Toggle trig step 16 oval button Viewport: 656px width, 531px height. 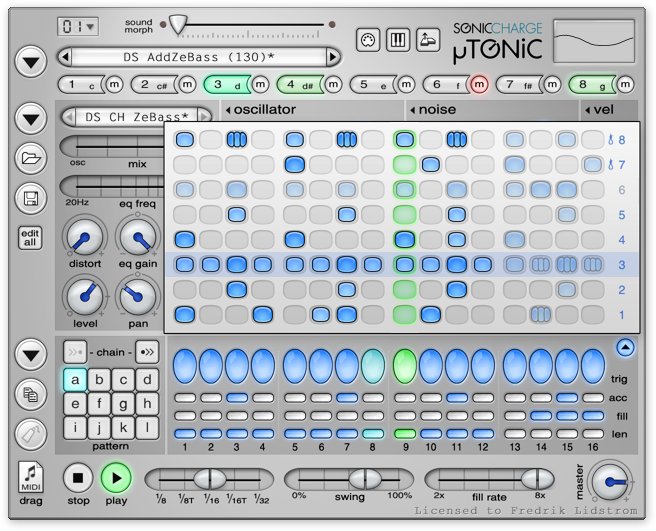tap(593, 367)
